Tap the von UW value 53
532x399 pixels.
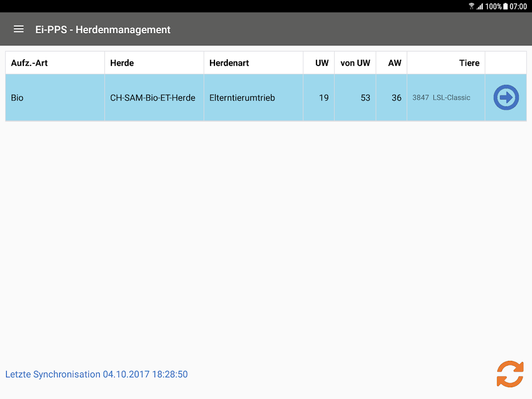point(365,98)
